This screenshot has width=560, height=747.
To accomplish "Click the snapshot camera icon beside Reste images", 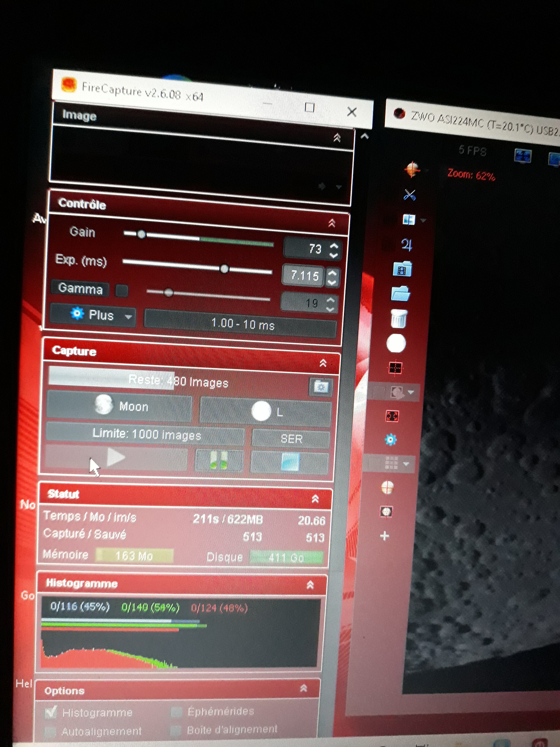I will coord(321,387).
